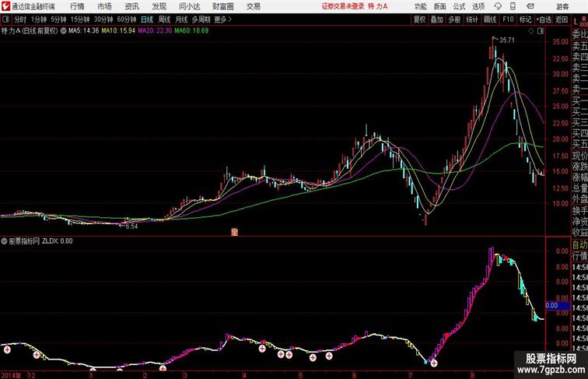The width and height of the screenshot is (588, 379).
Task: Switch to the 5分钟 period tab
Action: (58, 19)
